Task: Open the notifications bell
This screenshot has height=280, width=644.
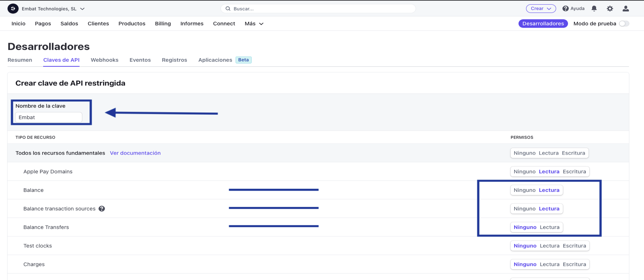Action: coord(594,8)
